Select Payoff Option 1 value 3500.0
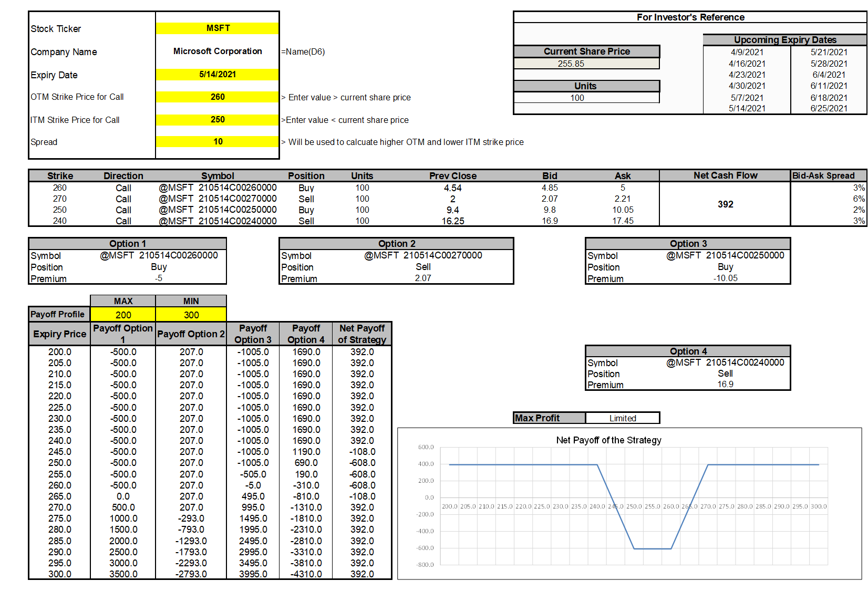 (123, 574)
